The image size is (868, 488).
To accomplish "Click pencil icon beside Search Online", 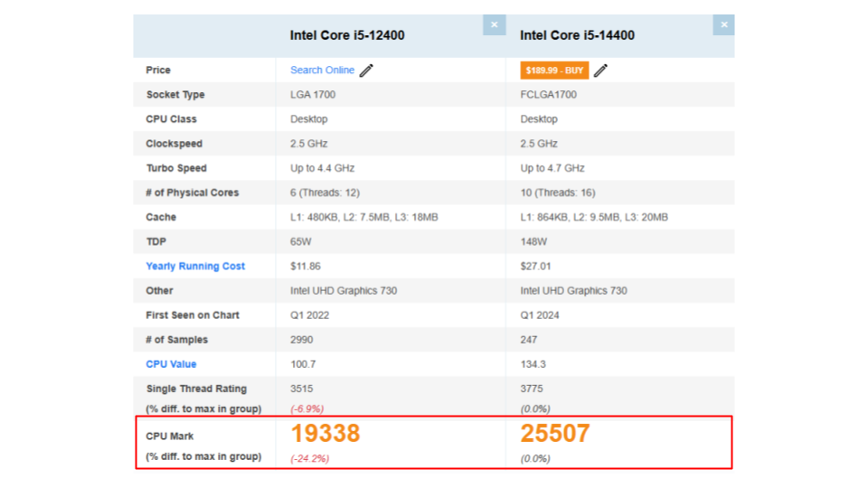I will point(366,70).
